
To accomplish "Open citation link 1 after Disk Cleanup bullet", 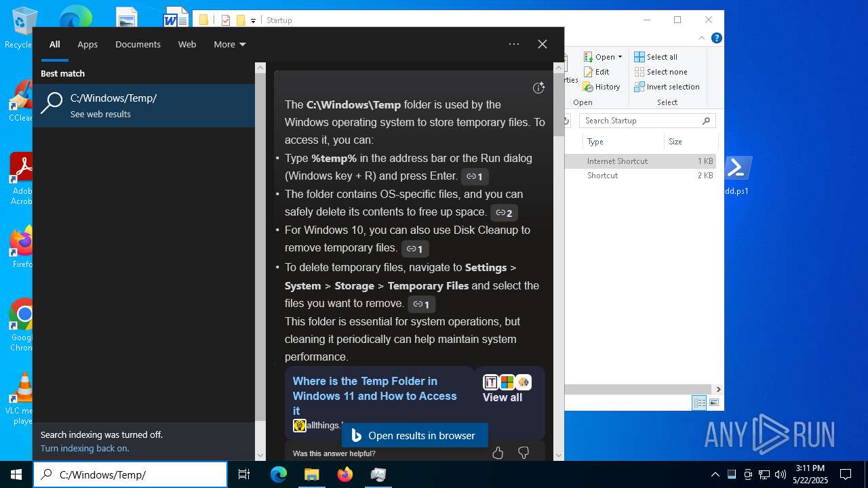I will point(415,249).
